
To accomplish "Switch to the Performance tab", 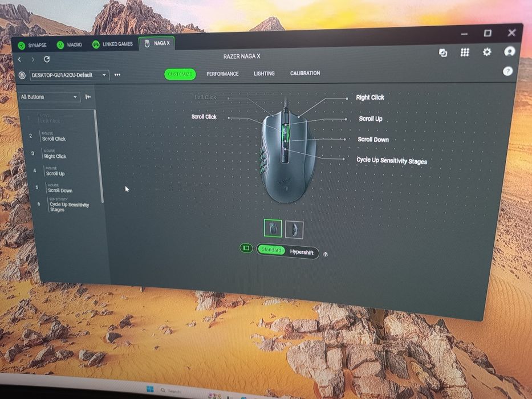I will point(222,74).
